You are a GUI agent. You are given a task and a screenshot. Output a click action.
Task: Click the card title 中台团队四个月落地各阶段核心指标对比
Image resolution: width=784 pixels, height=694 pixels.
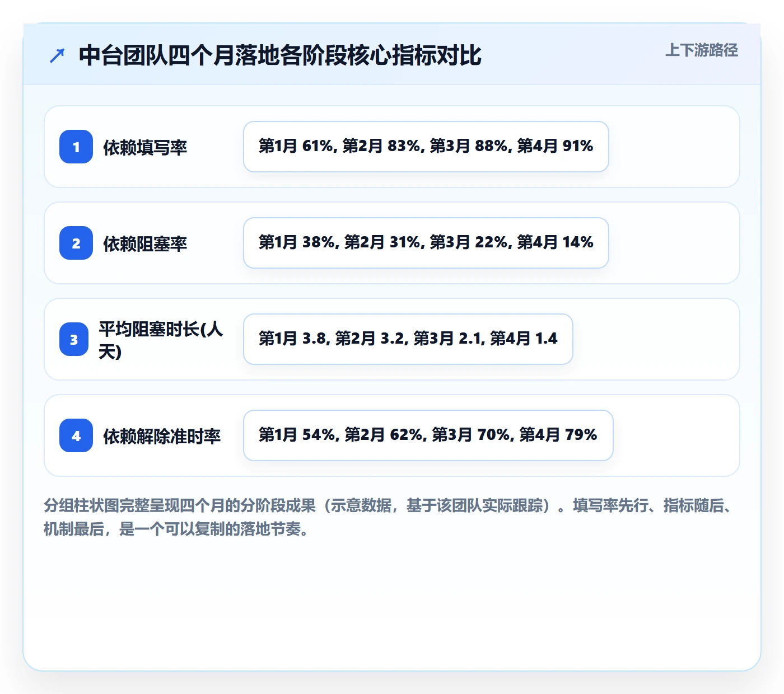tap(280, 55)
